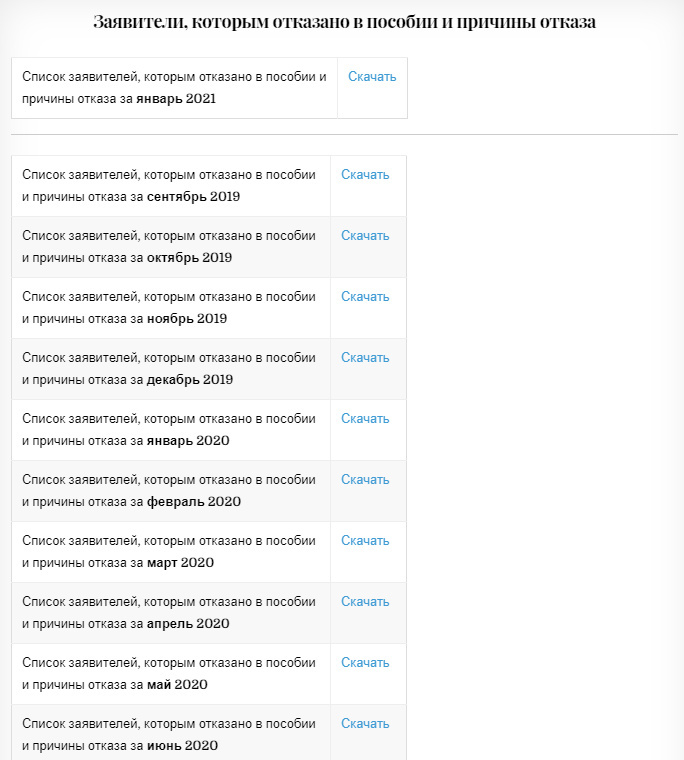Screen dimensions: 684x760
Task: Click the март 2020 description text
Action: [x=169, y=552]
